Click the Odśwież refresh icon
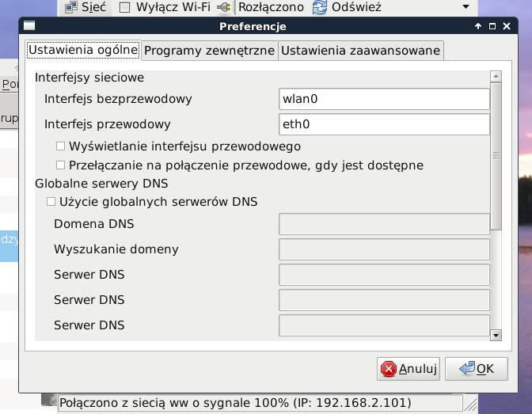 click(x=320, y=8)
